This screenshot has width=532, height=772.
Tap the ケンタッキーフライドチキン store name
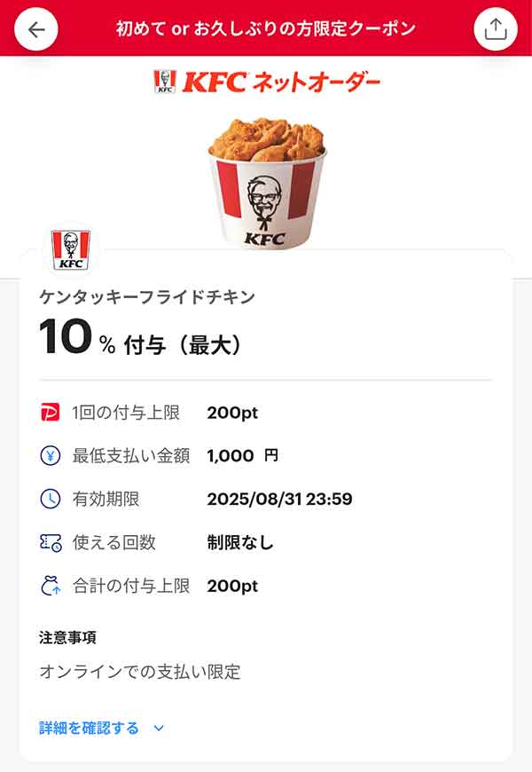(147, 297)
